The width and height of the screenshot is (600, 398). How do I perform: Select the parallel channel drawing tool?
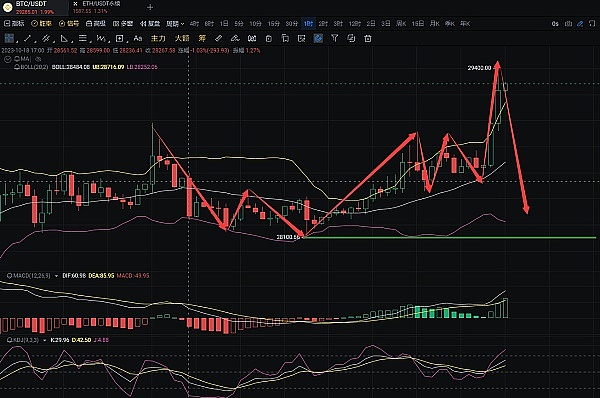click(46, 38)
